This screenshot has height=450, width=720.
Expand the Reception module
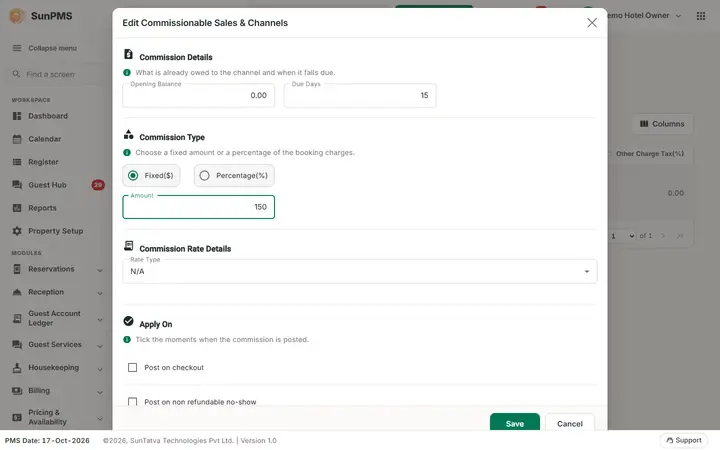click(x=100, y=293)
